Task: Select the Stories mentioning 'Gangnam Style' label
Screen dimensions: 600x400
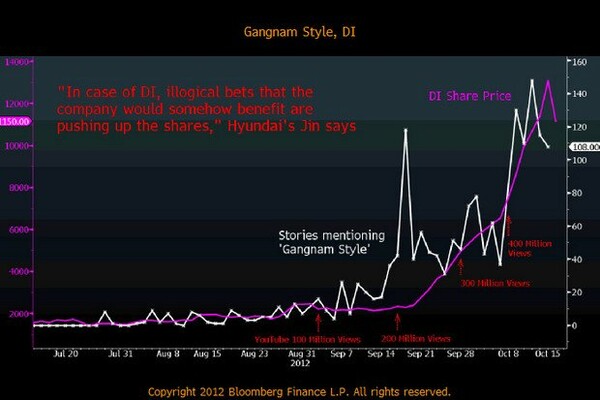Action: tap(331, 242)
